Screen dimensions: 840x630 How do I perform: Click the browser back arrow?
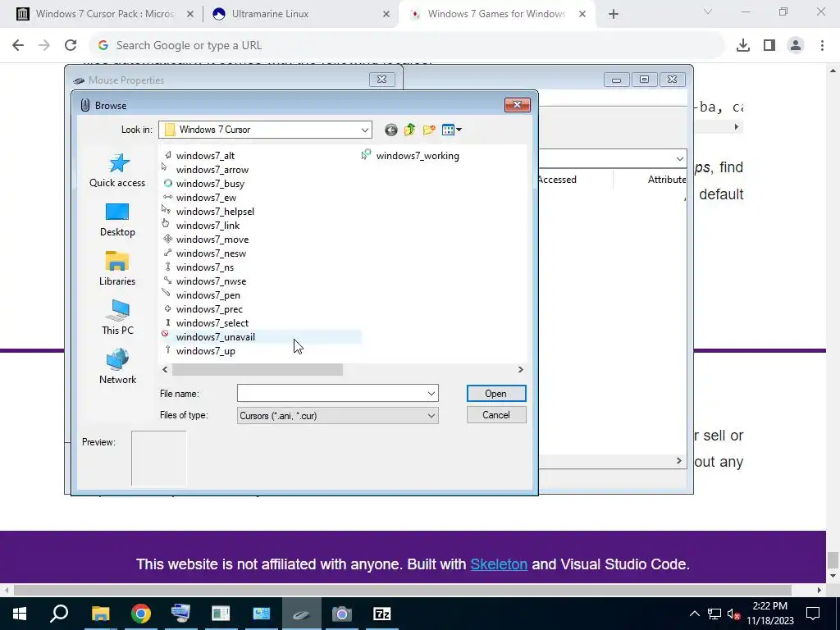18,46
